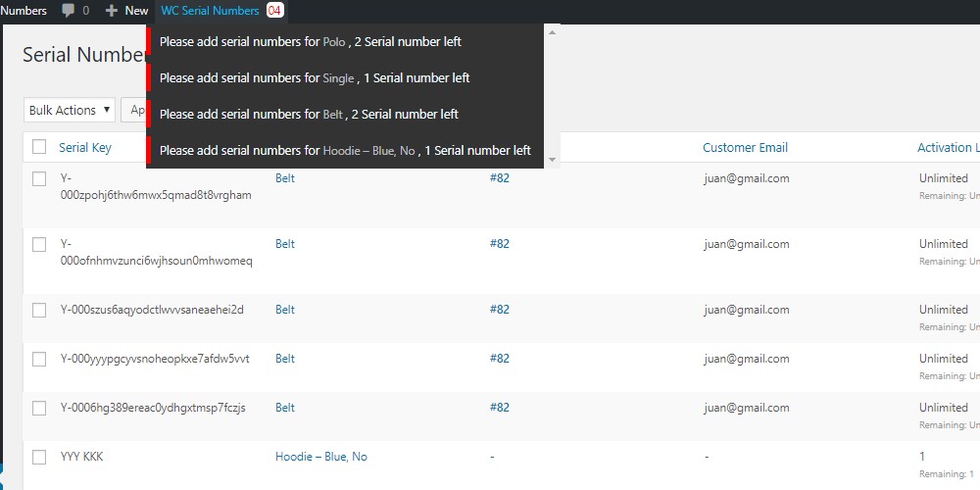The image size is (980, 490).
Task: Click the plus New icon
Action: point(112,11)
